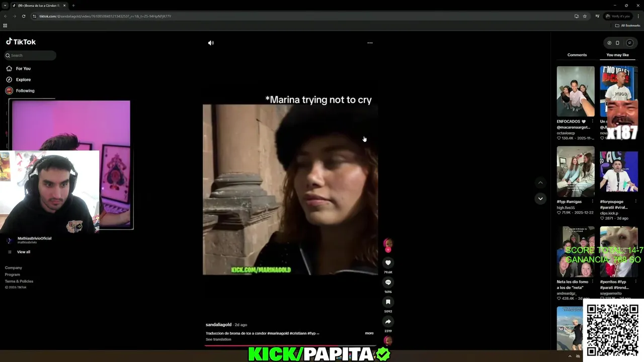Click the octavioecp author name
This screenshot has height=362, width=644.
pyautogui.click(x=566, y=133)
